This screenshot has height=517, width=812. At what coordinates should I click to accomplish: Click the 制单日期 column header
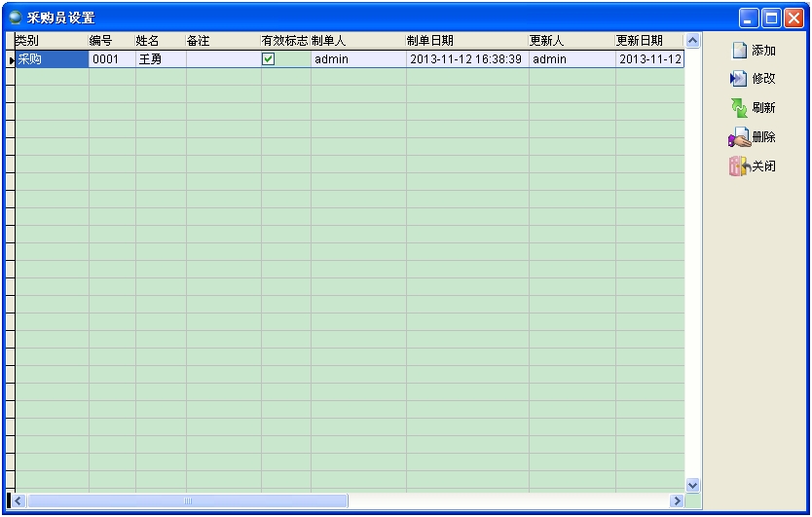coord(466,41)
